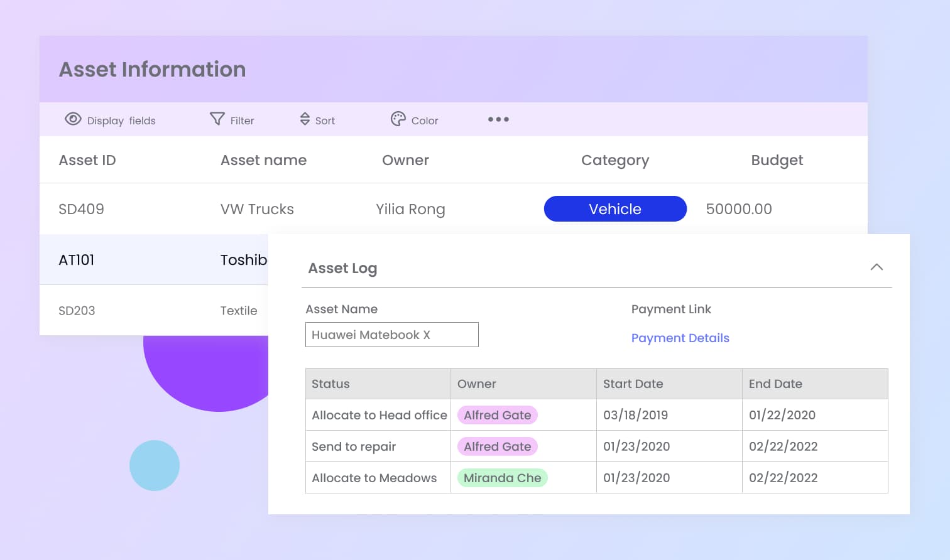Select the 03/18/2019 start date cell

[635, 415]
